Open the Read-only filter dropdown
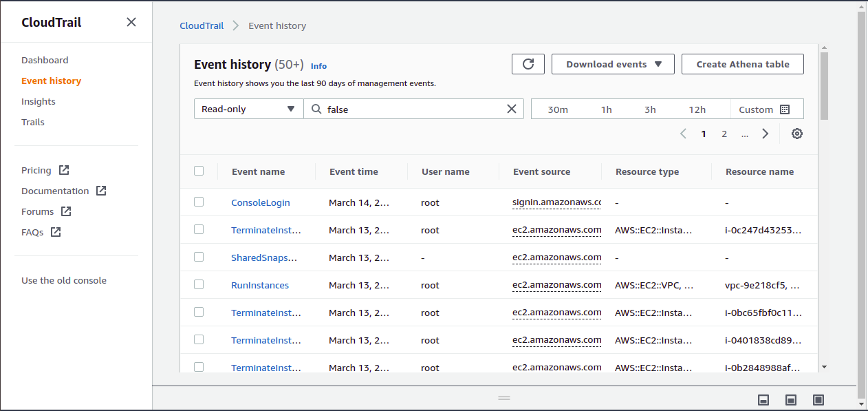 248,109
